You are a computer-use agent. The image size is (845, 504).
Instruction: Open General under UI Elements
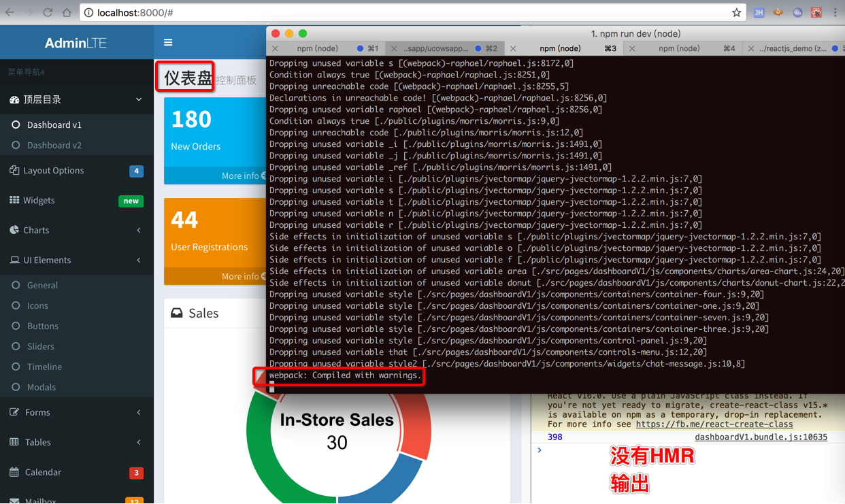coord(42,285)
